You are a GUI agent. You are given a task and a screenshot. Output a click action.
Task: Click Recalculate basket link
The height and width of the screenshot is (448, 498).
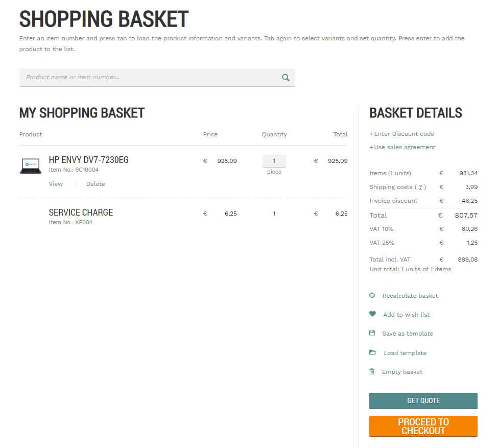click(410, 296)
